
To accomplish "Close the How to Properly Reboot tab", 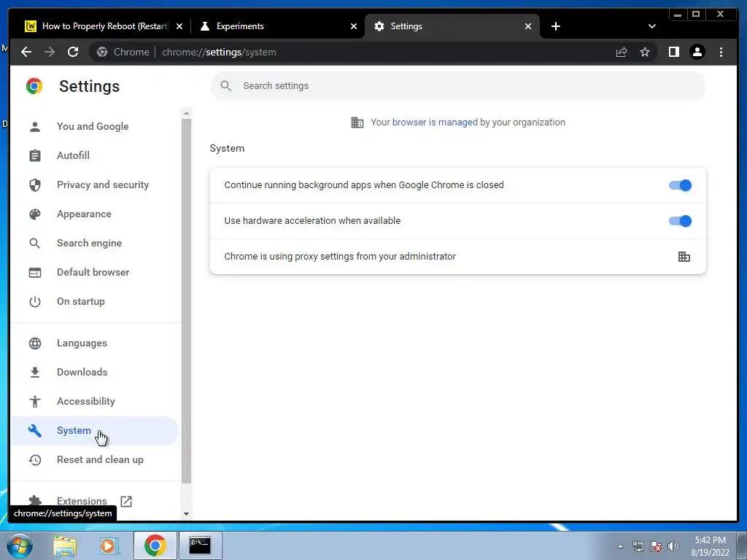I will pyautogui.click(x=179, y=26).
